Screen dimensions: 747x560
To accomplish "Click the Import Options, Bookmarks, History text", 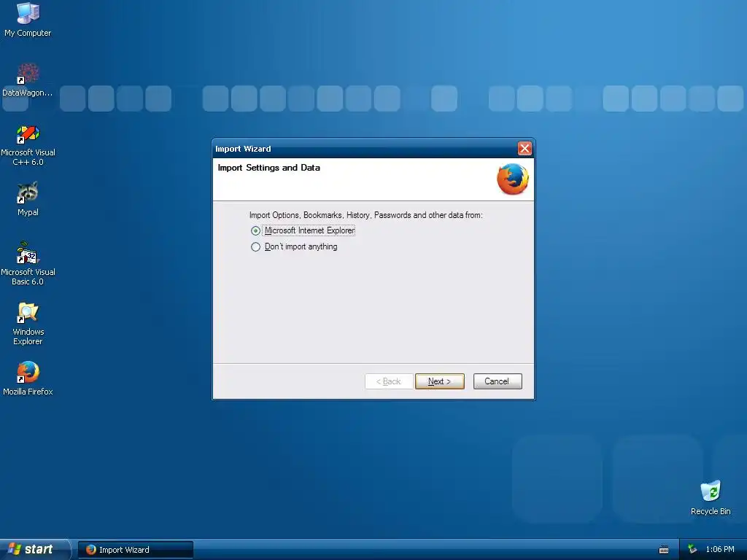I will [x=366, y=215].
